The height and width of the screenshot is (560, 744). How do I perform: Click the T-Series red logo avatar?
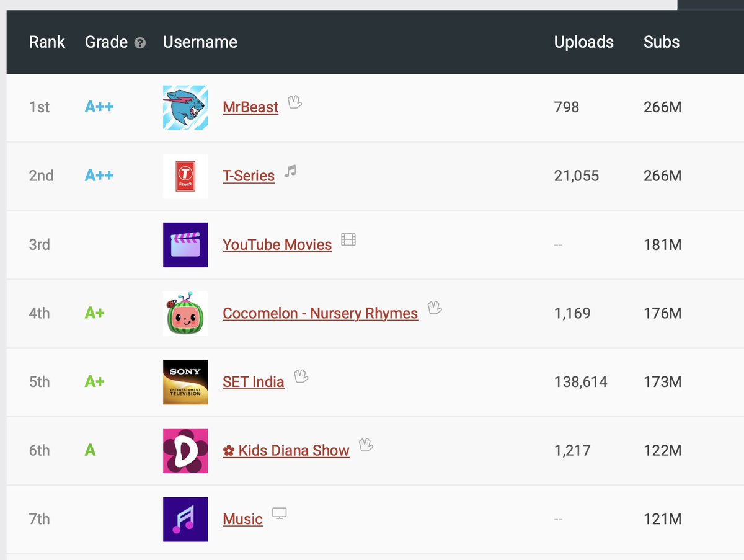[x=185, y=176]
